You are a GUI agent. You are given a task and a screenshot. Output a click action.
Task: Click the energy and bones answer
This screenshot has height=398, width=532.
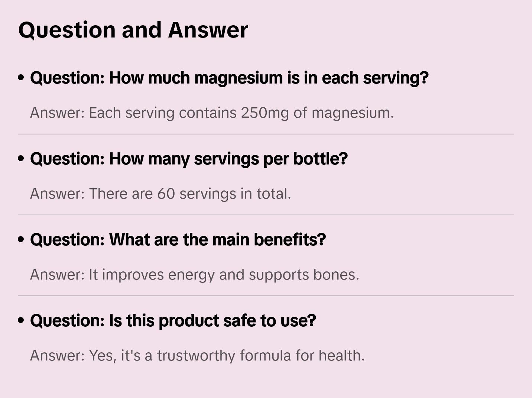click(195, 275)
